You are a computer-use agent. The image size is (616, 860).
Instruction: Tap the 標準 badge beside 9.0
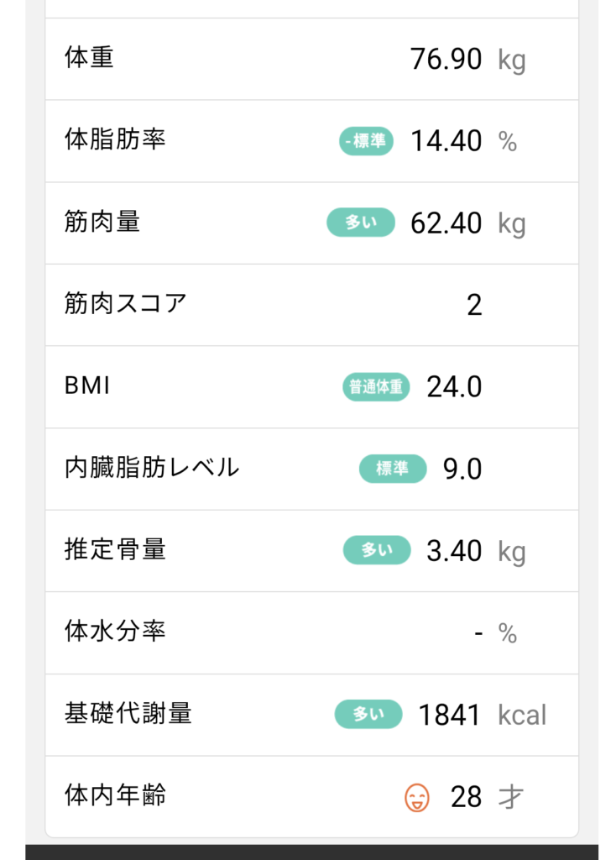[x=393, y=469]
